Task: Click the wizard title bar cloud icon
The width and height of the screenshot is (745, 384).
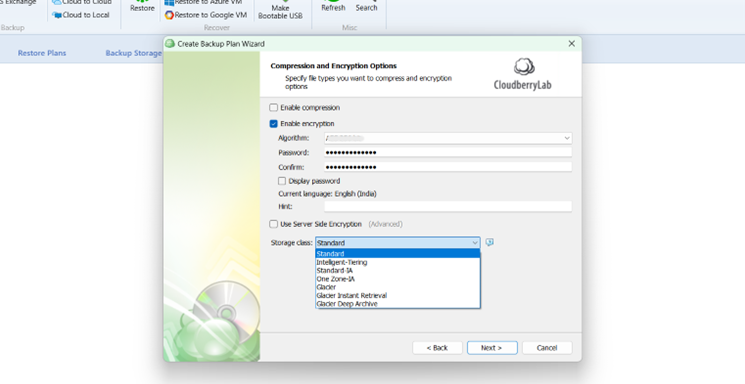Action: coord(170,44)
